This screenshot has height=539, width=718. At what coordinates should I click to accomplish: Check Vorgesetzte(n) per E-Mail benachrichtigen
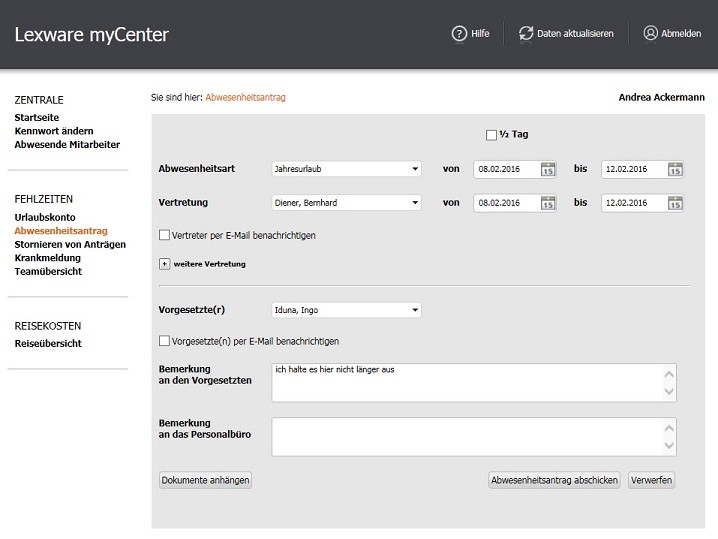164,341
